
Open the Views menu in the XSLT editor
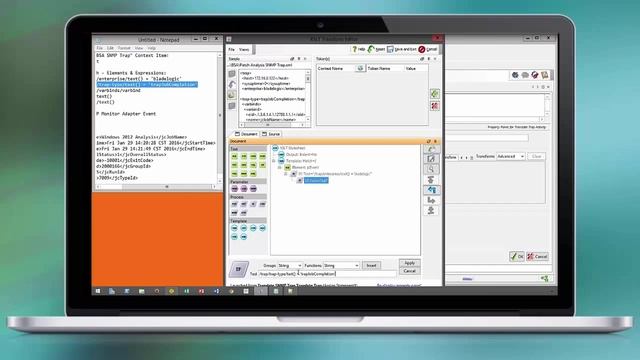(244, 49)
